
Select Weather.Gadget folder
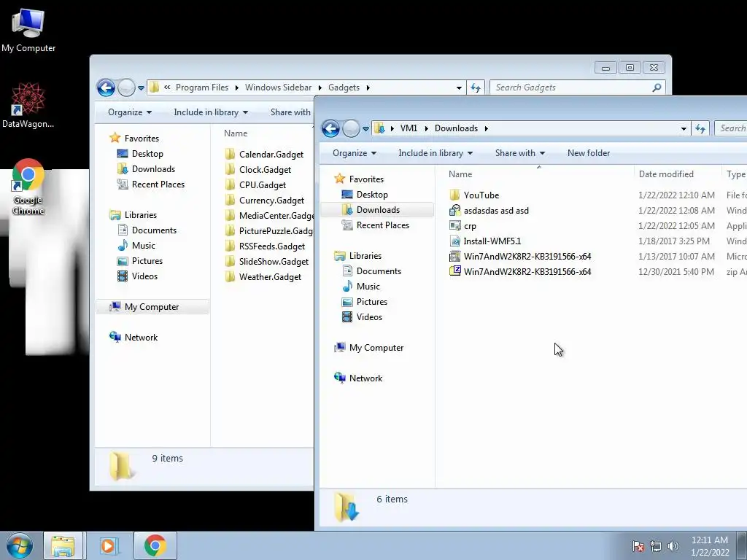pos(270,276)
